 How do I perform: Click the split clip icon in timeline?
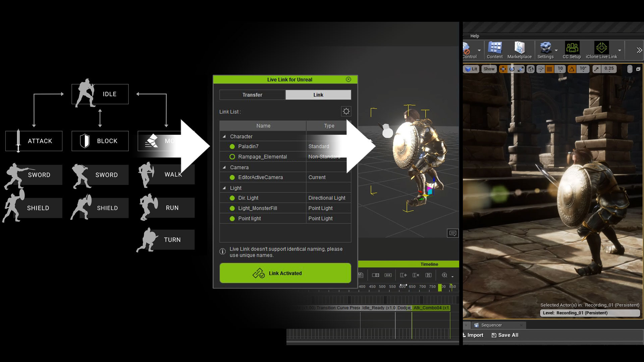[x=428, y=275]
